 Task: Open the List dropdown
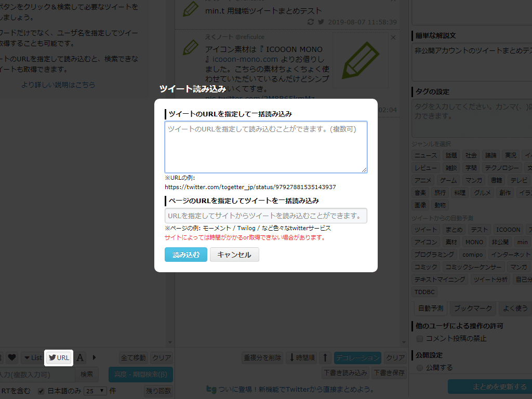(x=32, y=357)
